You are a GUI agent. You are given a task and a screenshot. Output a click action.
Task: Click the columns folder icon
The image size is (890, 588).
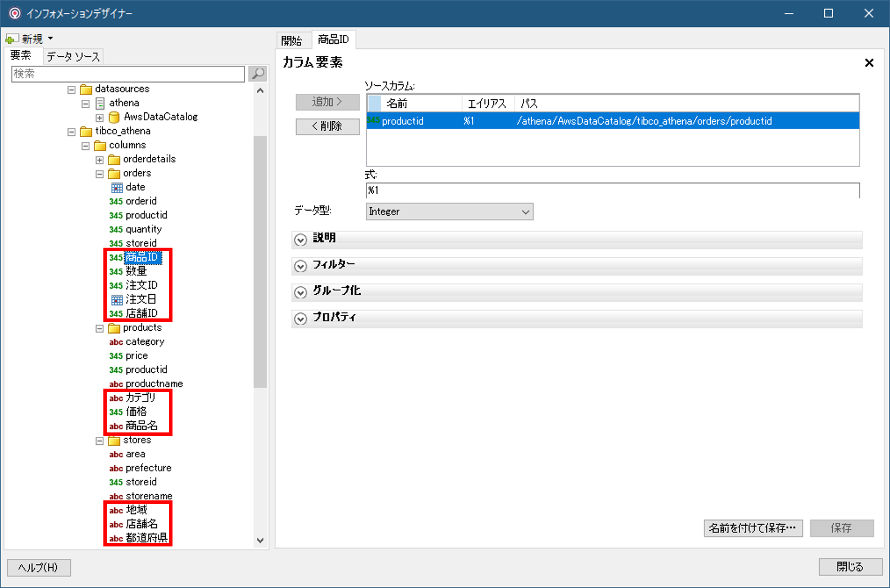click(100, 145)
